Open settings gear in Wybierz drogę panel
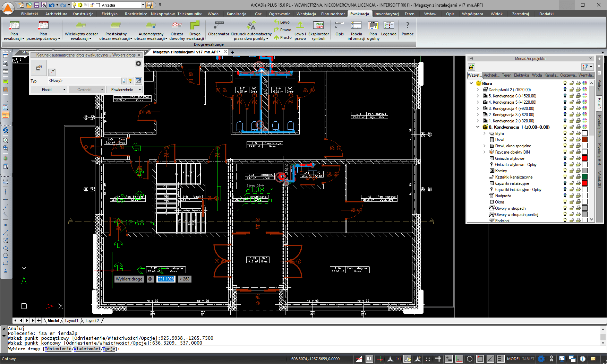Image resolution: width=607 pixels, height=364 pixels. coord(138,63)
